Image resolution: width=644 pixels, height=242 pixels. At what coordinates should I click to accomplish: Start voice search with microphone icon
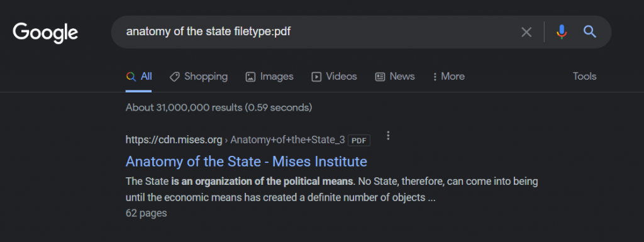pyautogui.click(x=562, y=31)
